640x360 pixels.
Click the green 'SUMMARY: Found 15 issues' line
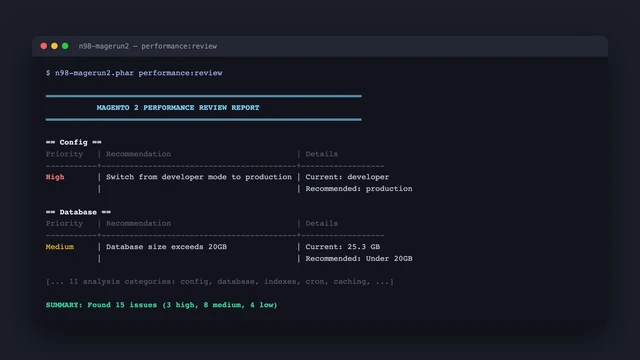[x=162, y=305]
